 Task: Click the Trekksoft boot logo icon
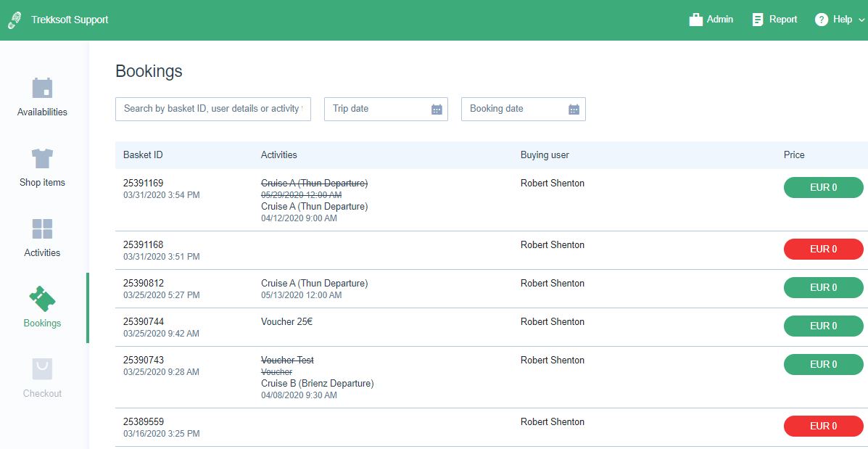pyautogui.click(x=15, y=20)
